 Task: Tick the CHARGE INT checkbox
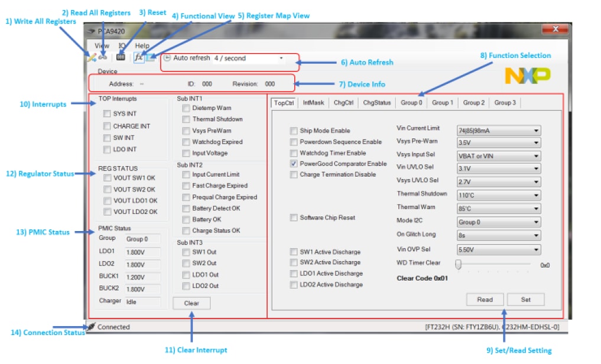(107, 126)
